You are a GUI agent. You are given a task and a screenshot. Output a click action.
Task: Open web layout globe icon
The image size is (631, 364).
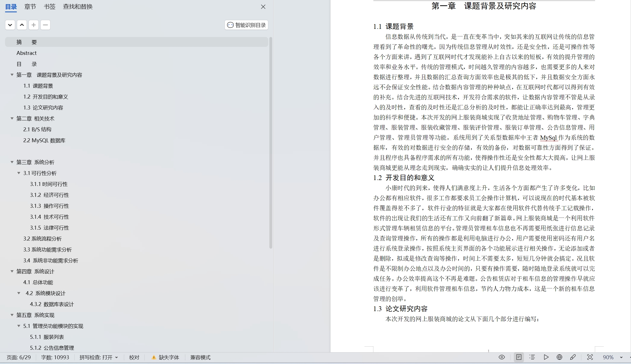(560, 357)
